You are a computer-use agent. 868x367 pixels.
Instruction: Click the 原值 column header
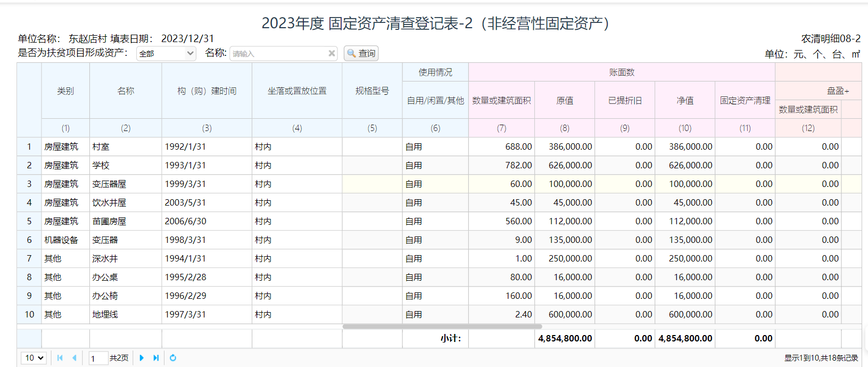point(565,100)
